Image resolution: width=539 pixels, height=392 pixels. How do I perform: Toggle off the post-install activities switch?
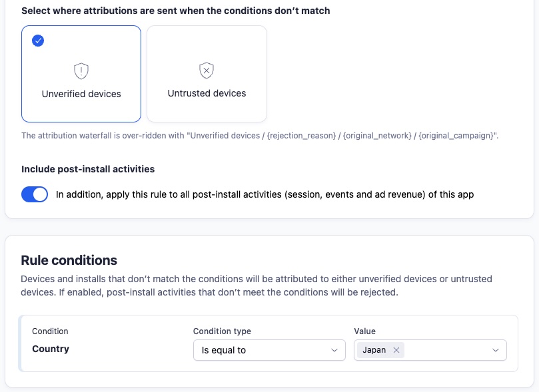click(x=35, y=194)
